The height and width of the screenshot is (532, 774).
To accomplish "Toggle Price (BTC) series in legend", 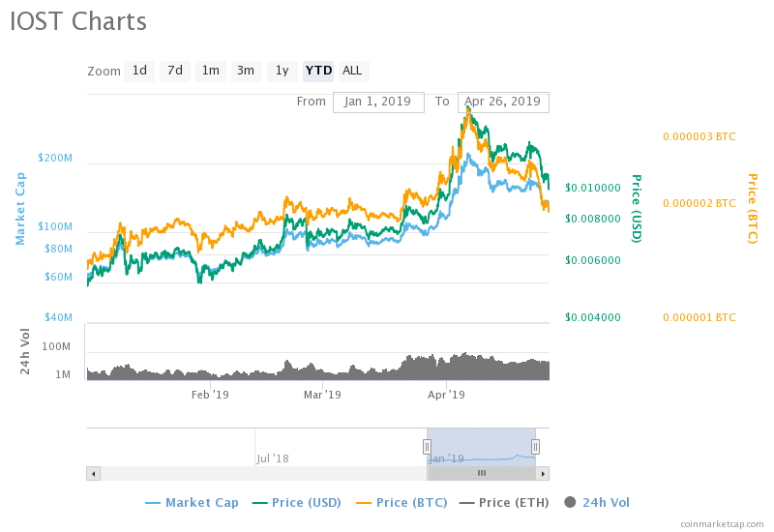I will point(409,502).
